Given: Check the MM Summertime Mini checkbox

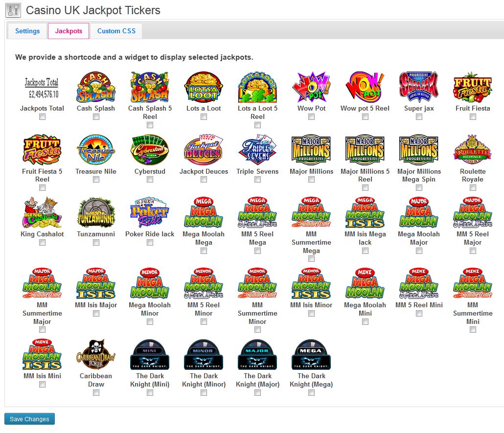Looking at the screenshot, I should click(473, 329).
